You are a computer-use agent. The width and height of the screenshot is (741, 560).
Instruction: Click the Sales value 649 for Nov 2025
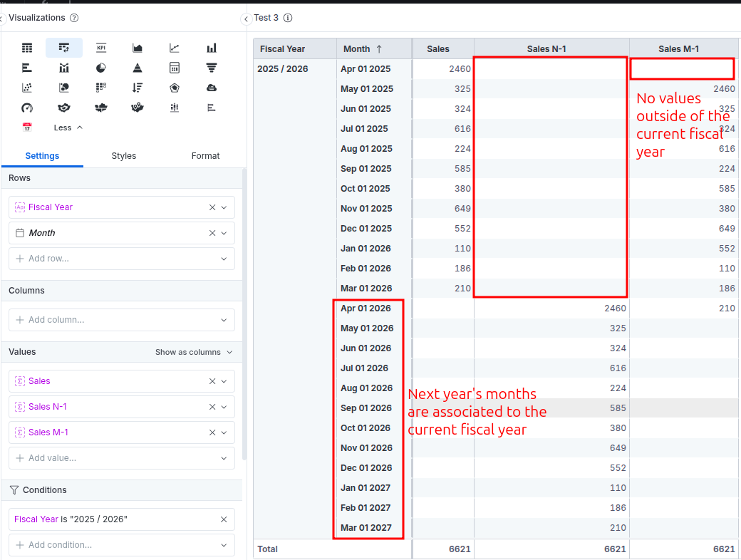[462, 209]
